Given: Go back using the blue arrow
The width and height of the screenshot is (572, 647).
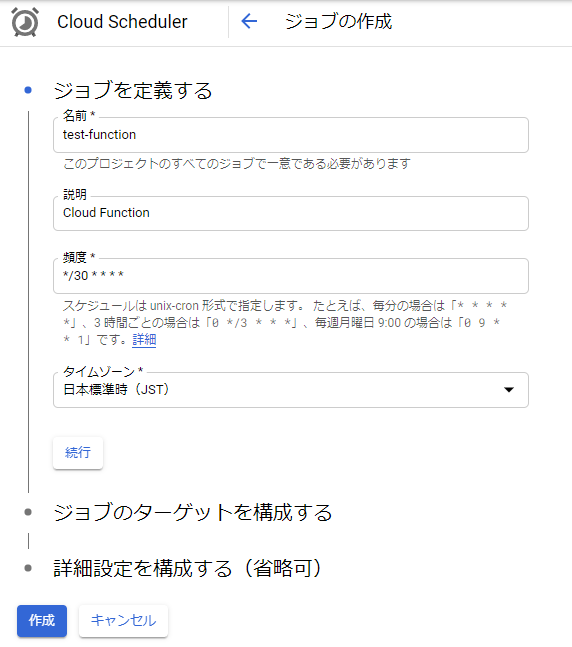Looking at the screenshot, I should [249, 21].
